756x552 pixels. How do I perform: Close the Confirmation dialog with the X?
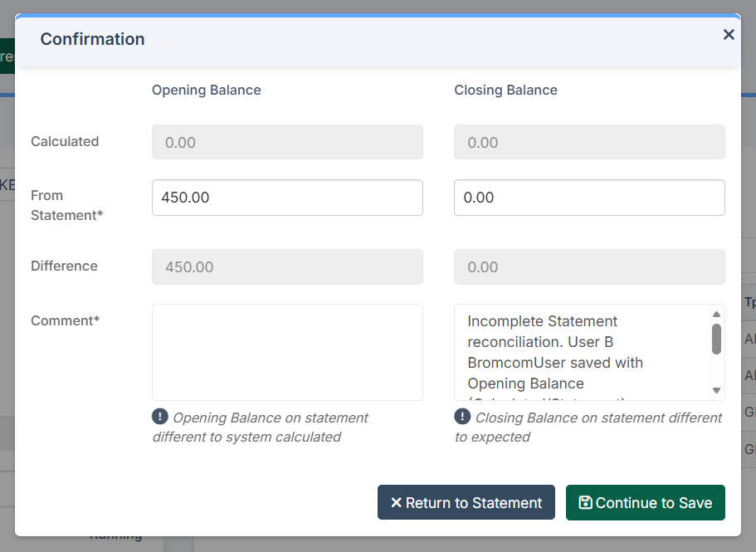point(729,35)
